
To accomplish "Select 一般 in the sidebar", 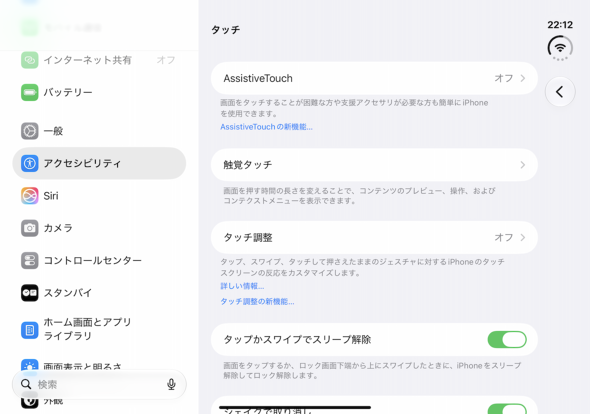I will coord(99,131).
